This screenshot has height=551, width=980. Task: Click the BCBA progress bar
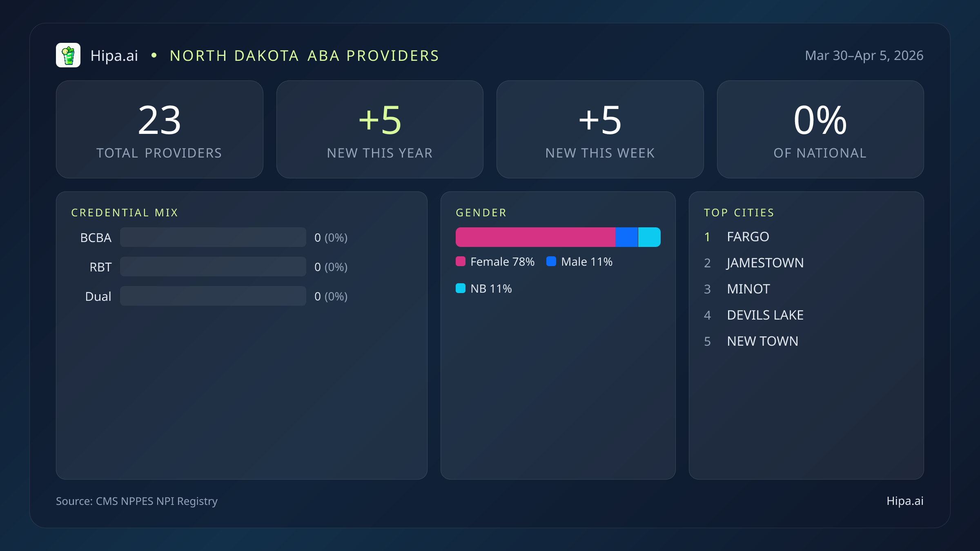tap(213, 237)
